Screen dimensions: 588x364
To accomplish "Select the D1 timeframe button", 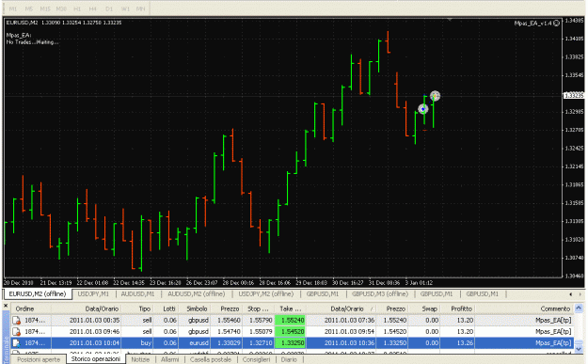I will 109,8.
